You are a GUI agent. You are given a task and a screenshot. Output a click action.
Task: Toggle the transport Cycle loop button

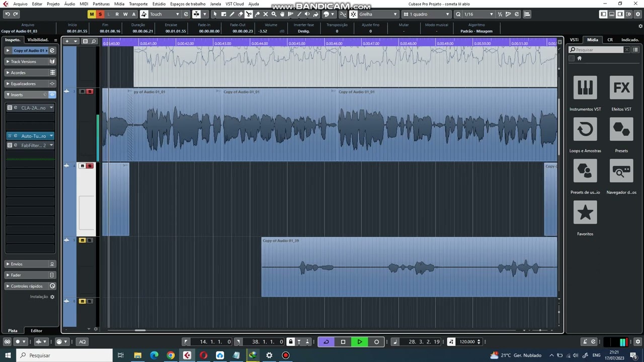click(x=326, y=342)
